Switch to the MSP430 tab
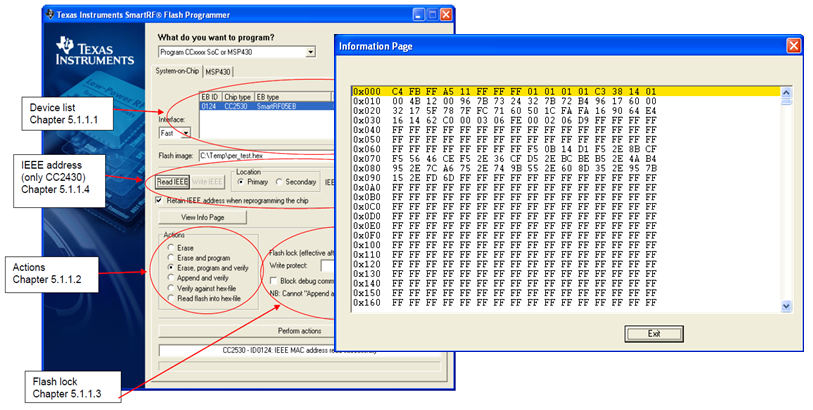The width and height of the screenshot is (813, 410). (218, 72)
